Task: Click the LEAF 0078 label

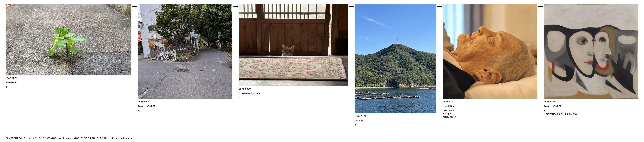Action: click(11, 78)
